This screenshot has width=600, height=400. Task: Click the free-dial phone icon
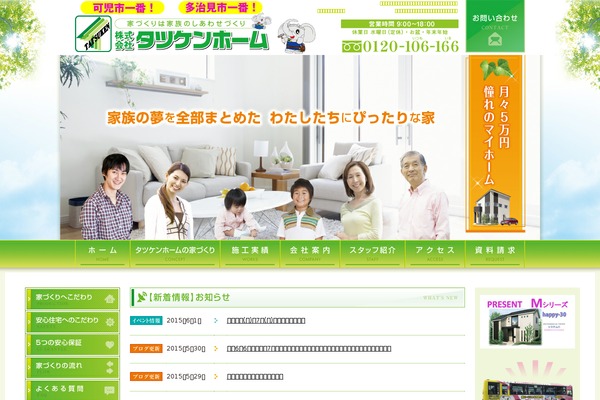point(351,47)
